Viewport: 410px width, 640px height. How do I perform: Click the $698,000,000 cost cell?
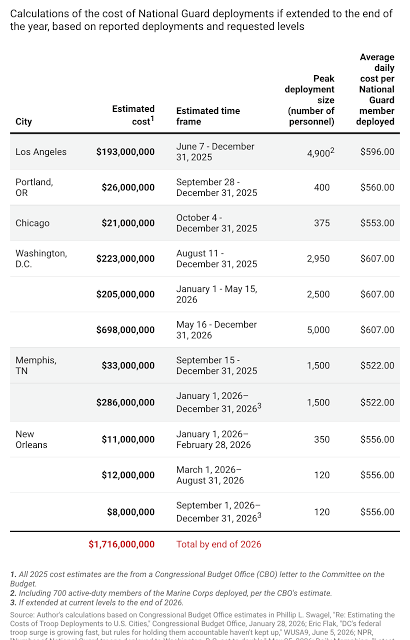coord(125,330)
